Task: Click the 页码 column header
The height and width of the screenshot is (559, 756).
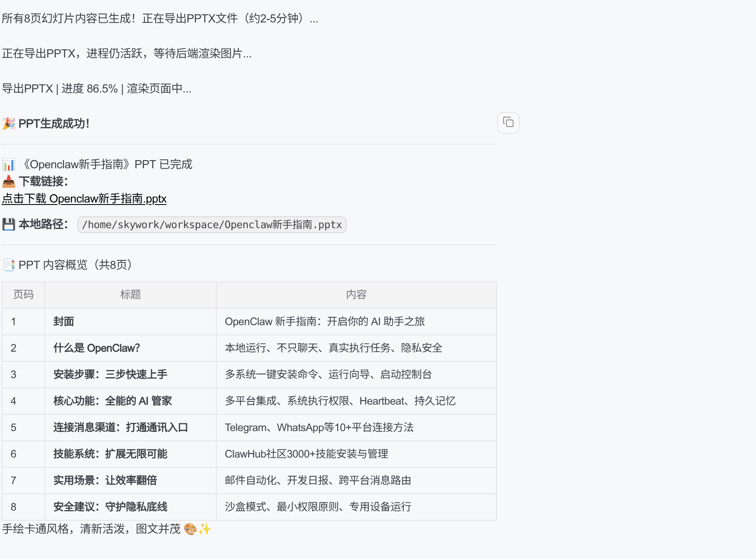Action: pos(23,295)
